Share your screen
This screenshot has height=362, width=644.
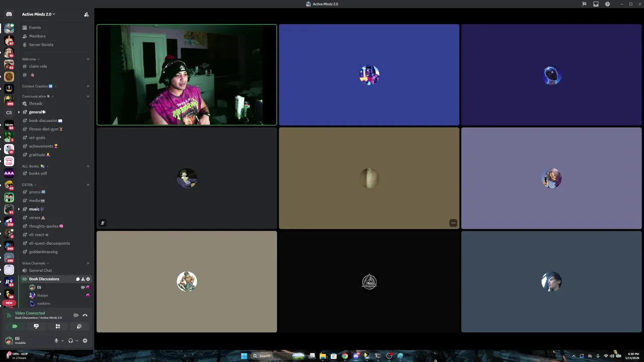click(36, 326)
